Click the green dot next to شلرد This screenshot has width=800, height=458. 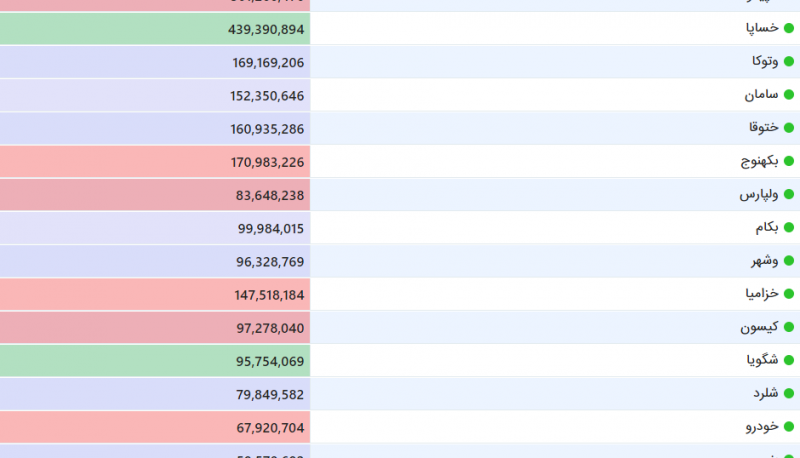[789, 393]
